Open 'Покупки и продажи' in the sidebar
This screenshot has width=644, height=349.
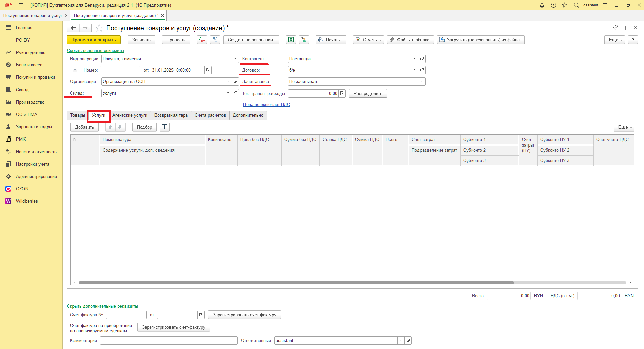pyautogui.click(x=35, y=77)
